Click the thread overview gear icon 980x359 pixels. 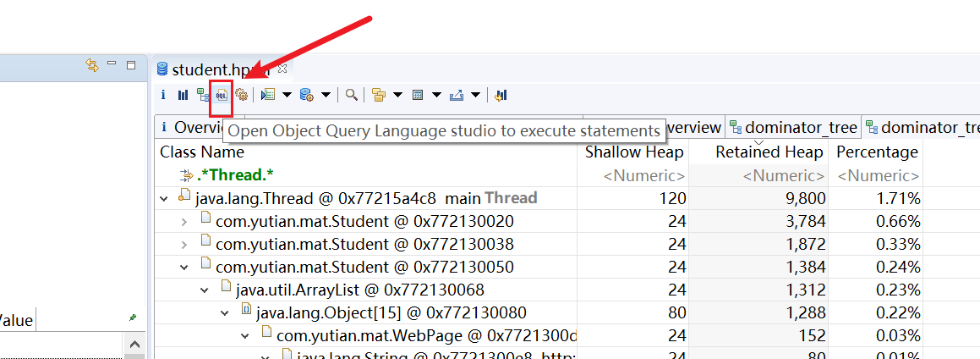(241, 95)
